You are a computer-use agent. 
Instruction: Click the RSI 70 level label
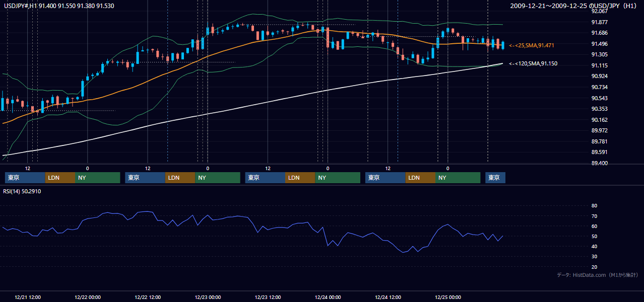[x=594, y=216]
